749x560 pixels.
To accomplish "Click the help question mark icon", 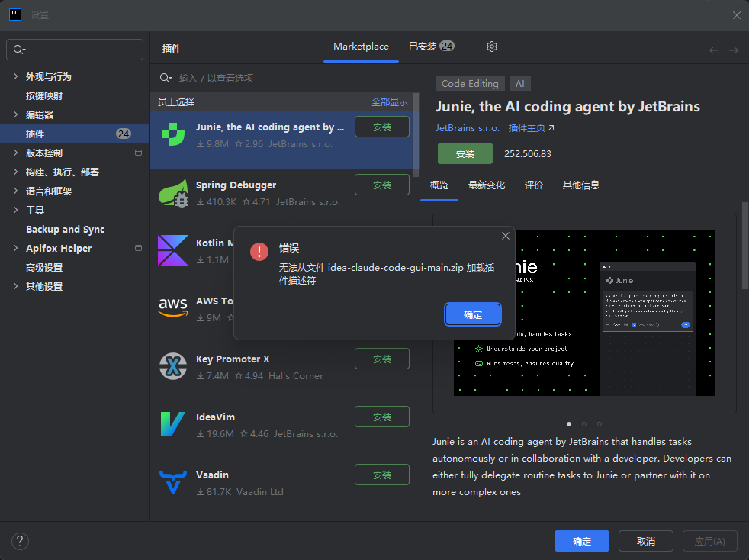I will [20, 542].
